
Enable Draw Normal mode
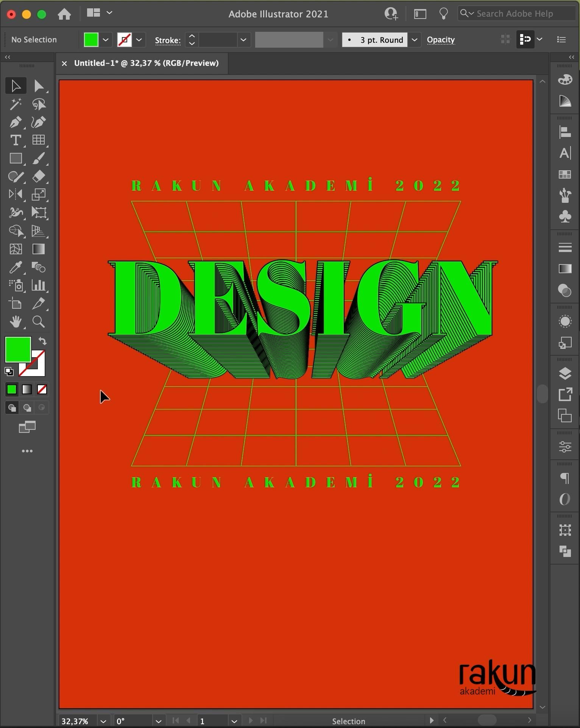click(12, 408)
